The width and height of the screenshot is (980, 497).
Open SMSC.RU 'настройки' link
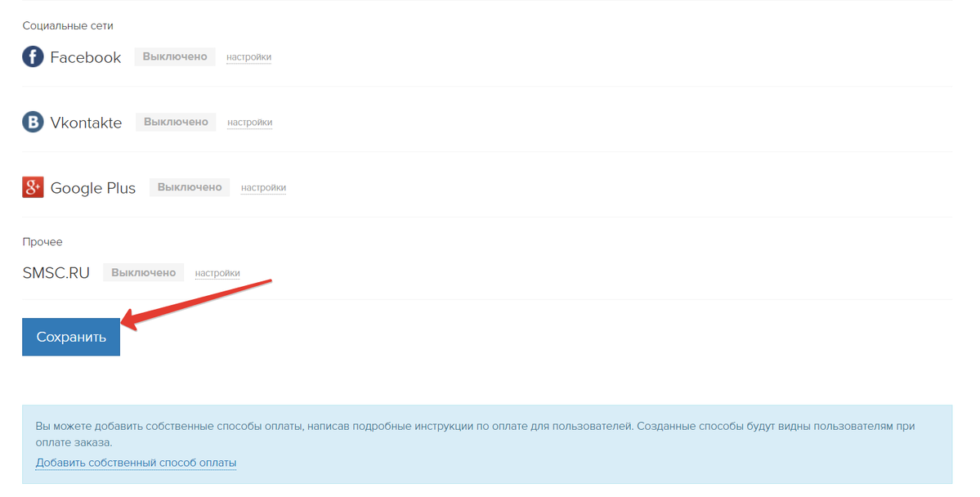(217, 273)
